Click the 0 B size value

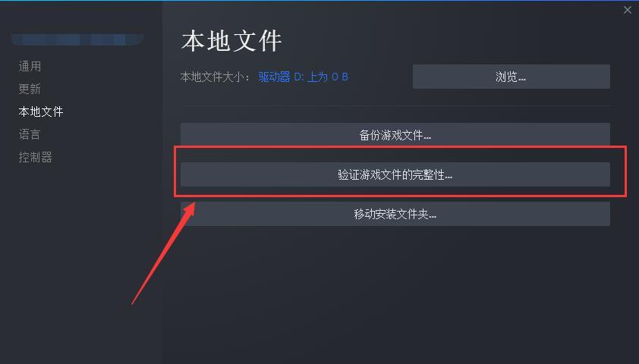click(340, 77)
